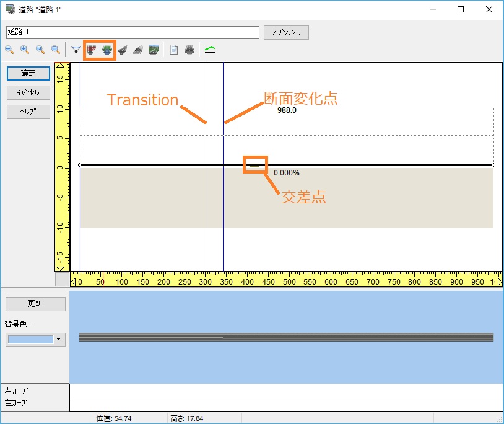Click the キャンセル cancel button
504x424 pixels.
coord(28,92)
